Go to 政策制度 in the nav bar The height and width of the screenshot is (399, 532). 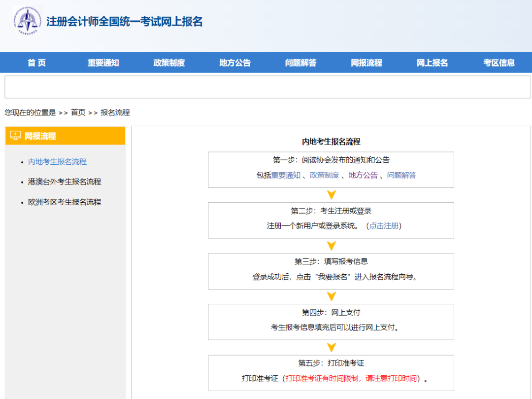169,63
